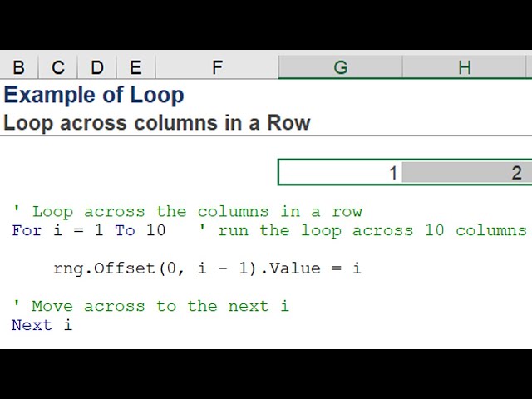Select column C header
The width and height of the screenshot is (532, 399).
58,68
